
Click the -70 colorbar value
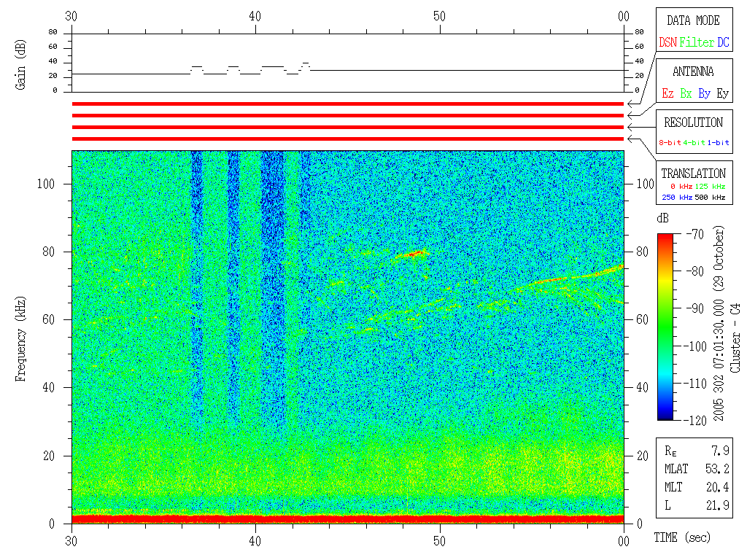coord(695,234)
